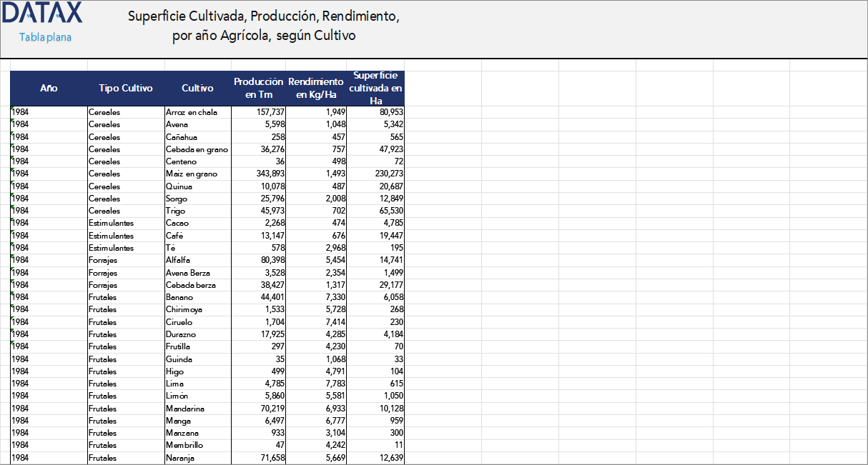Click the 'Año' column header
The image size is (868, 465).
pyautogui.click(x=49, y=89)
